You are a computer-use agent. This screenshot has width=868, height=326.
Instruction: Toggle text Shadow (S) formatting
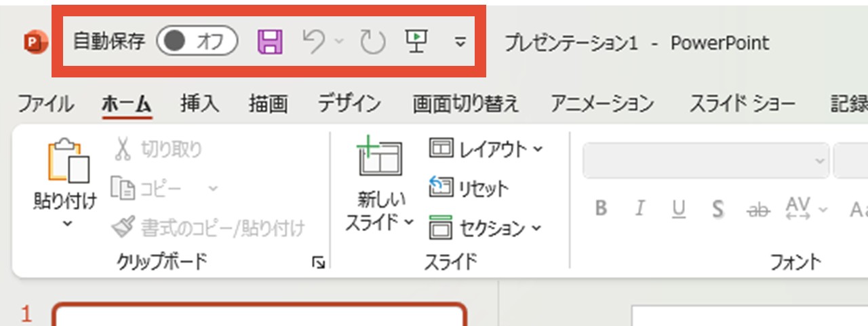click(x=717, y=209)
